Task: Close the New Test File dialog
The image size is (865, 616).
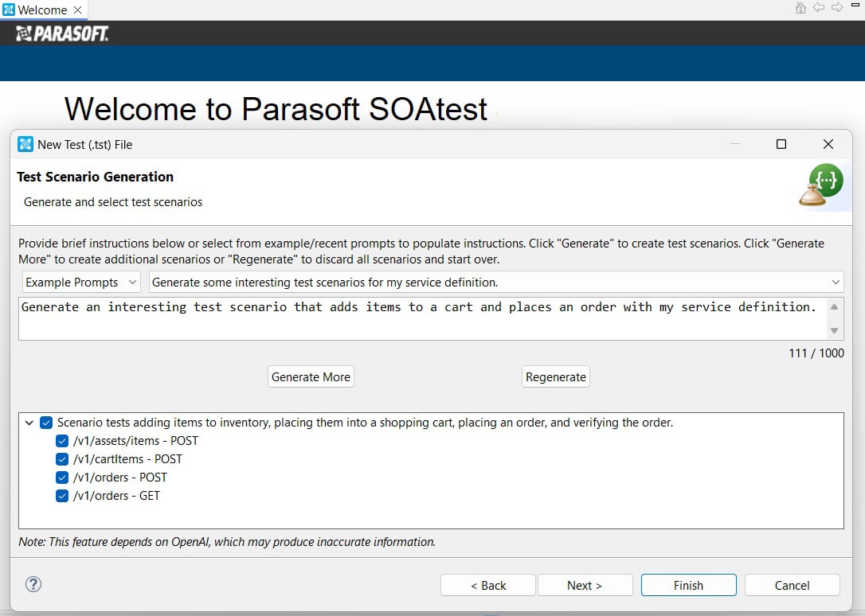Action: [828, 144]
